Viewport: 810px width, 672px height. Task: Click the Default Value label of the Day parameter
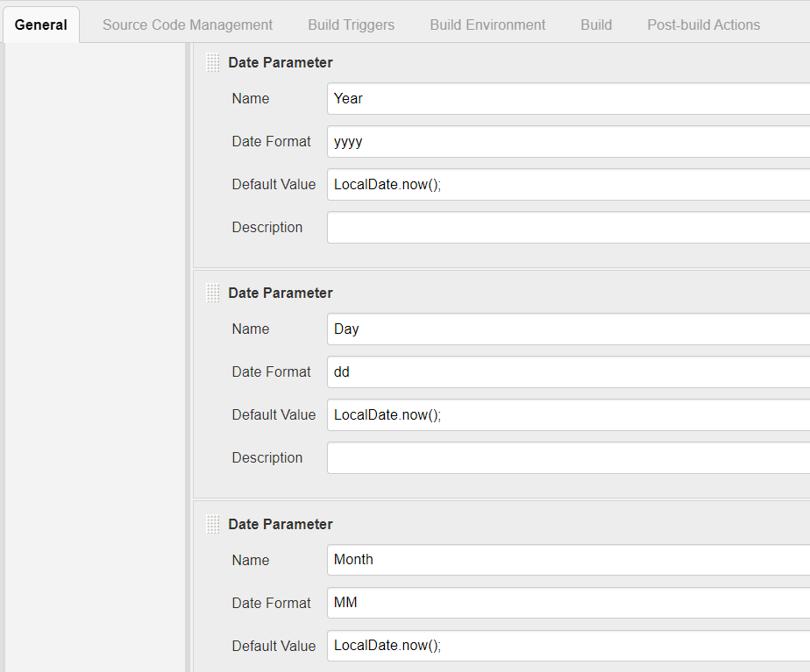pos(274,414)
